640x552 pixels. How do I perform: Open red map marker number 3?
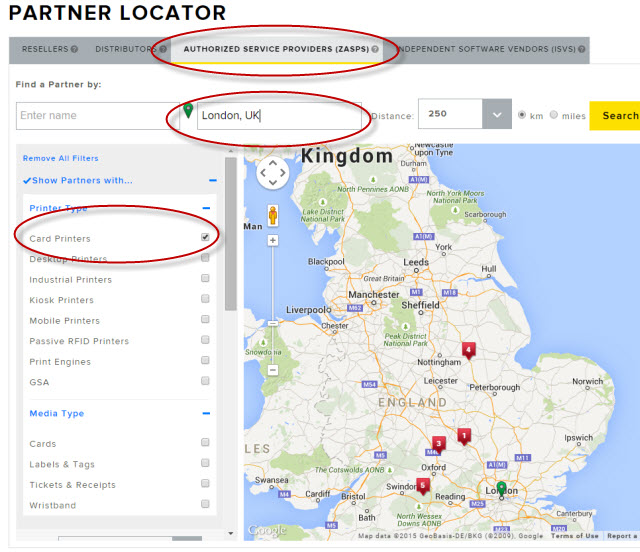pos(439,444)
